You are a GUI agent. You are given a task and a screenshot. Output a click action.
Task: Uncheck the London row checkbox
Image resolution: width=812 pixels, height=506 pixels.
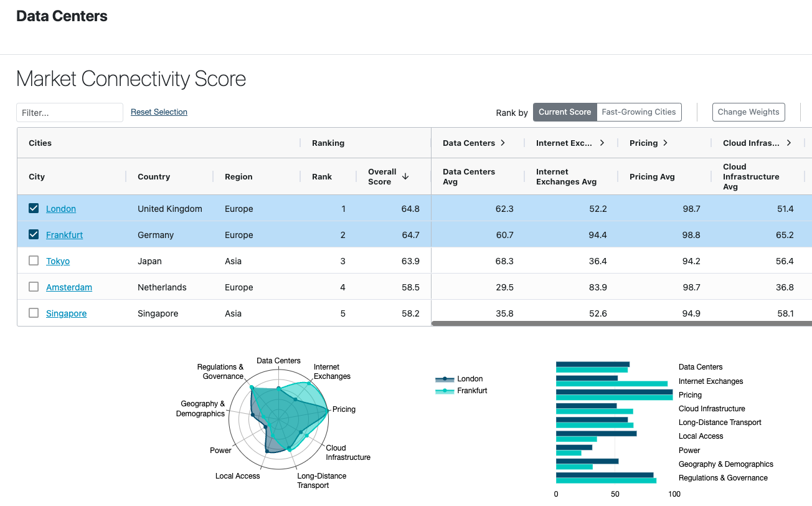coord(34,208)
